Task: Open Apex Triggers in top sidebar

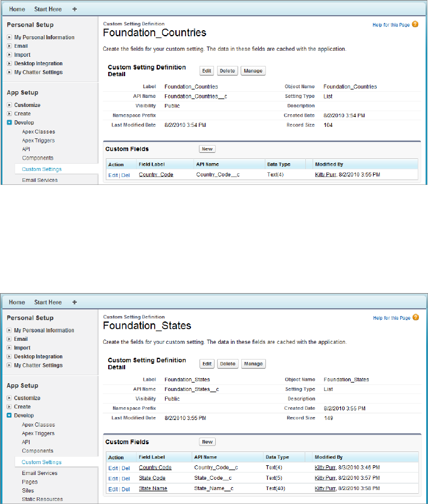Action: pos(38,140)
